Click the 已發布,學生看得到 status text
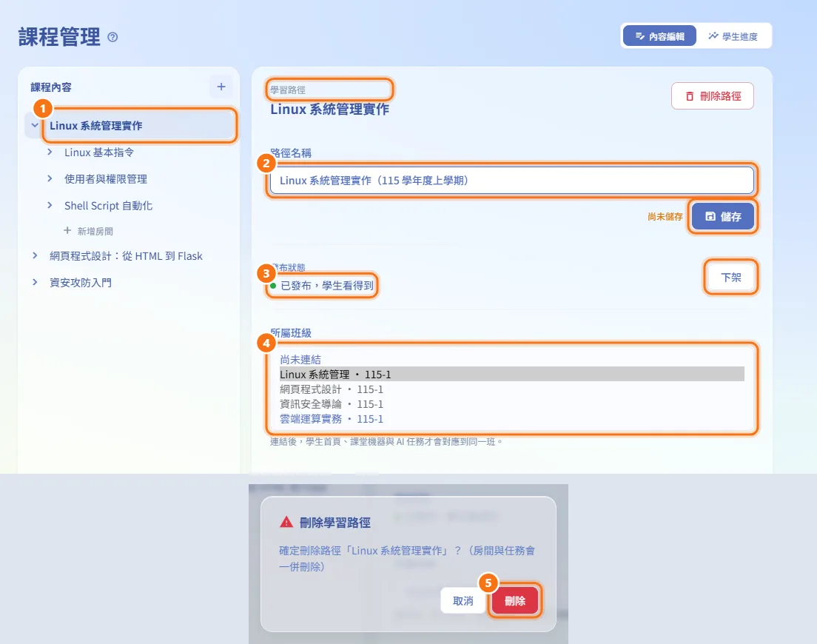817x644 pixels. point(326,286)
